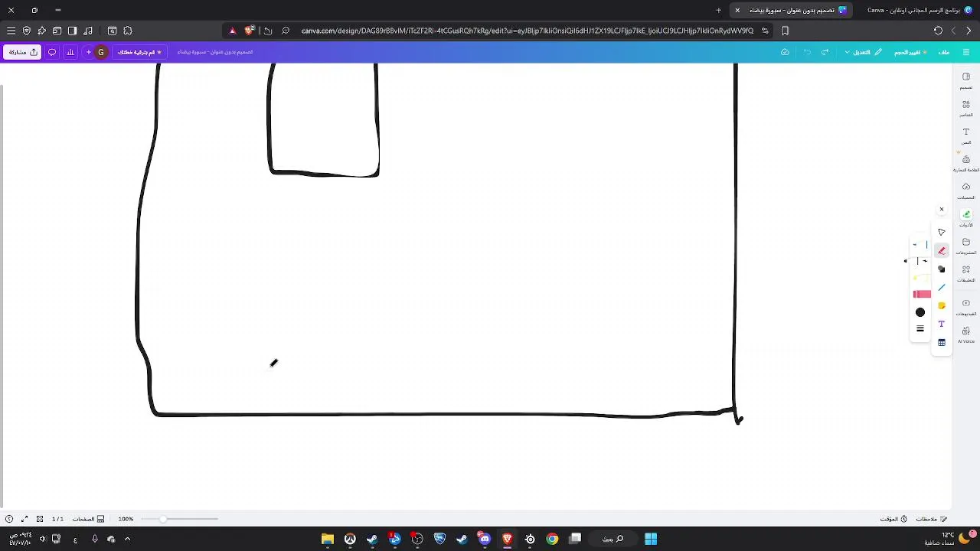Open Google Chrome from the taskbar

pos(552,539)
